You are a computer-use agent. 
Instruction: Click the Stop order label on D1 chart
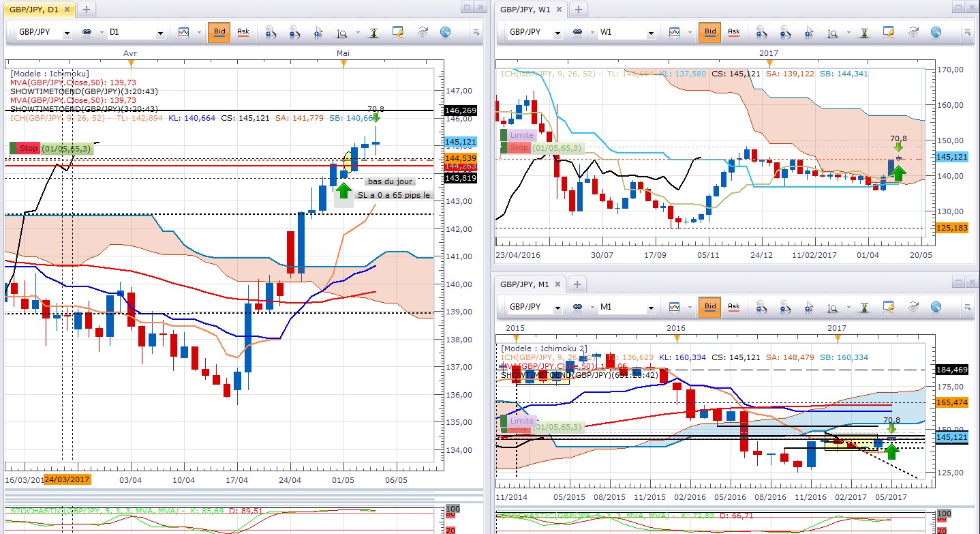29,148
